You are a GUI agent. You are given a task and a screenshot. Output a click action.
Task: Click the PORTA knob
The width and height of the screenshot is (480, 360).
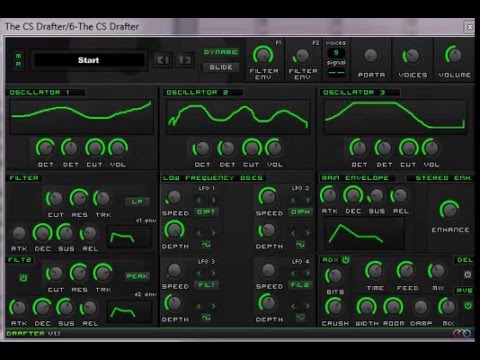click(x=371, y=56)
